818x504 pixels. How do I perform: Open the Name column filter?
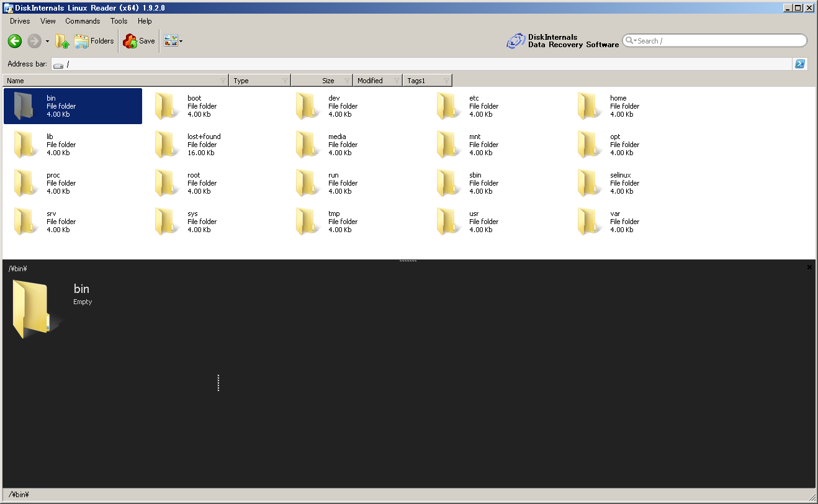[223, 81]
